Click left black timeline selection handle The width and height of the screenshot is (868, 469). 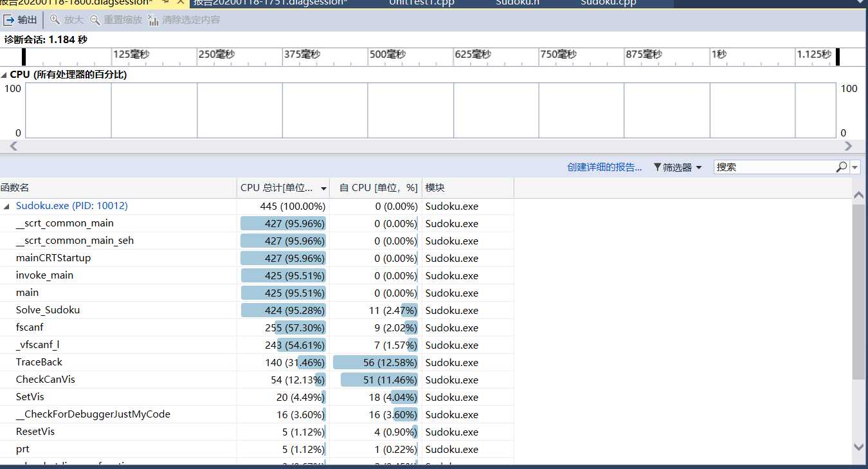click(x=24, y=57)
